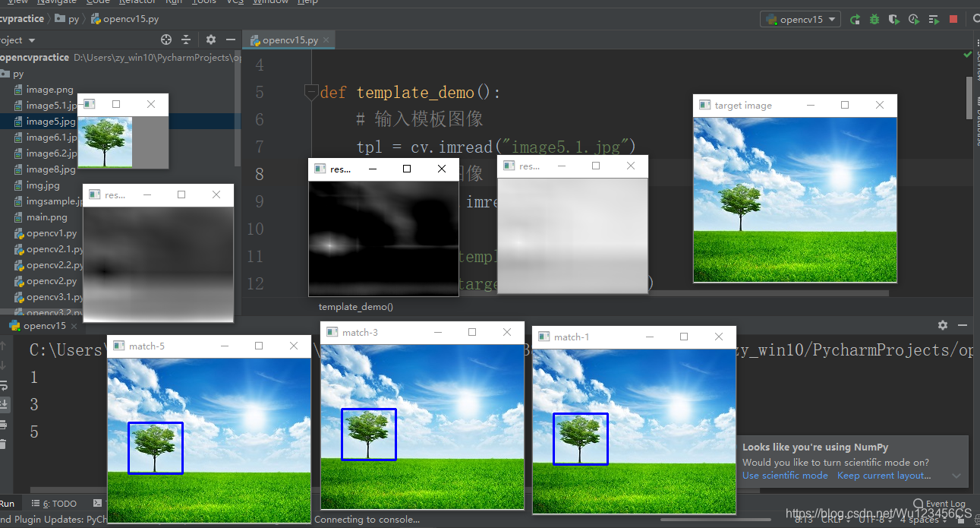Select image8.jpg in Project tree
980x528 pixels.
click(45, 169)
